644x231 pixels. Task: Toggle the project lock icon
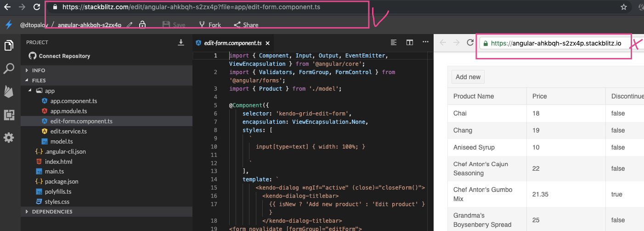coord(142,25)
